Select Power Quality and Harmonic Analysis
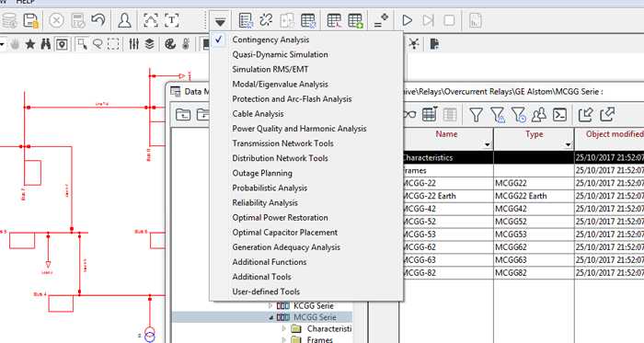 (299, 129)
